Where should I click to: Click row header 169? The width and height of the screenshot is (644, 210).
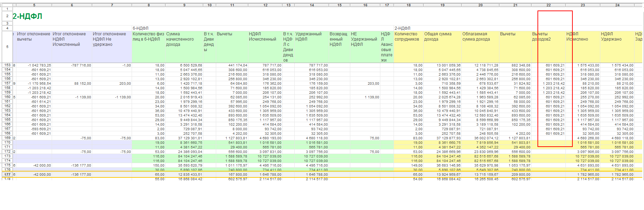click(7, 138)
